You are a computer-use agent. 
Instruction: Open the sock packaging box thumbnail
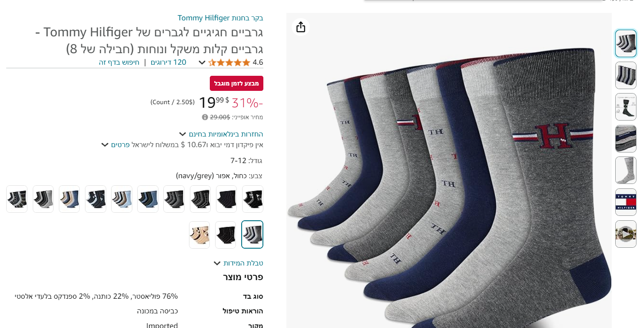[625, 139]
